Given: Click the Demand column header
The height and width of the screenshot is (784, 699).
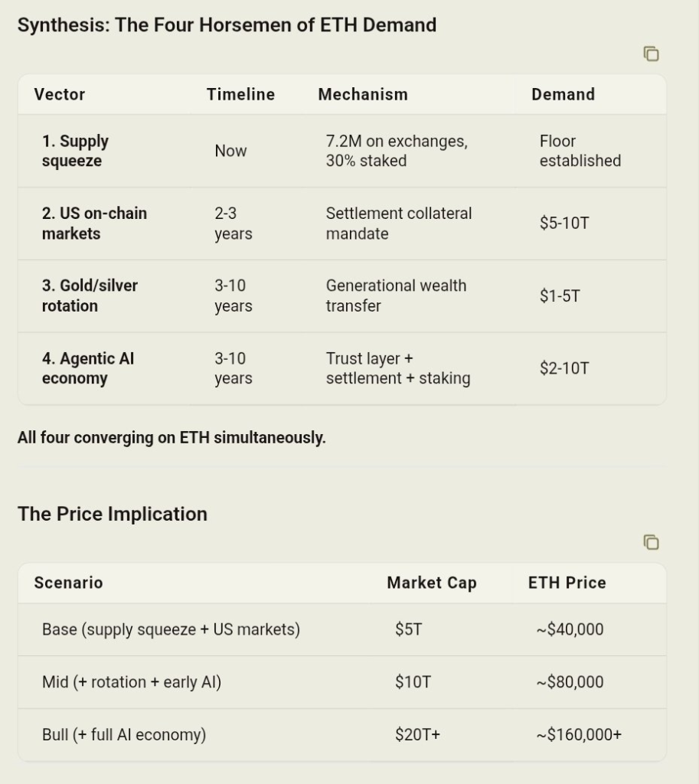Looking at the screenshot, I should [x=563, y=94].
